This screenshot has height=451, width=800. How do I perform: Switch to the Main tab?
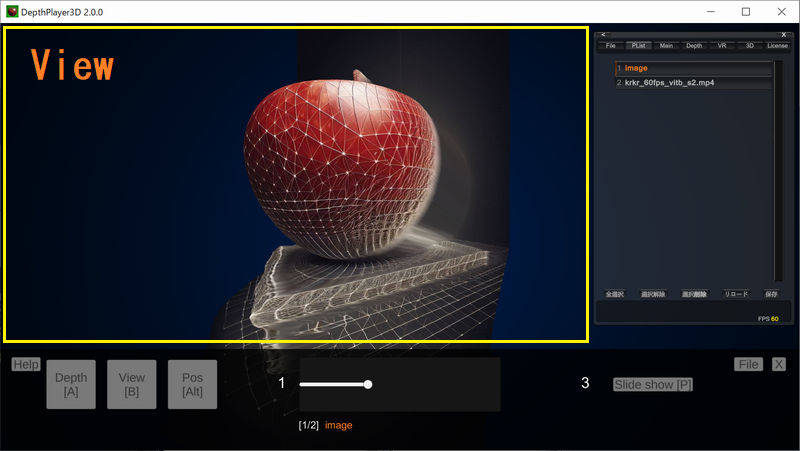click(666, 46)
